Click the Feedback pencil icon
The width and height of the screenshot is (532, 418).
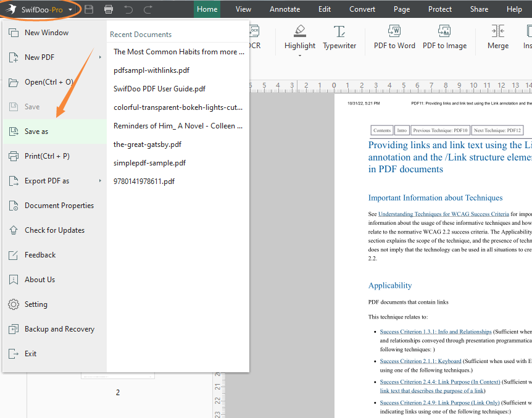coord(13,255)
